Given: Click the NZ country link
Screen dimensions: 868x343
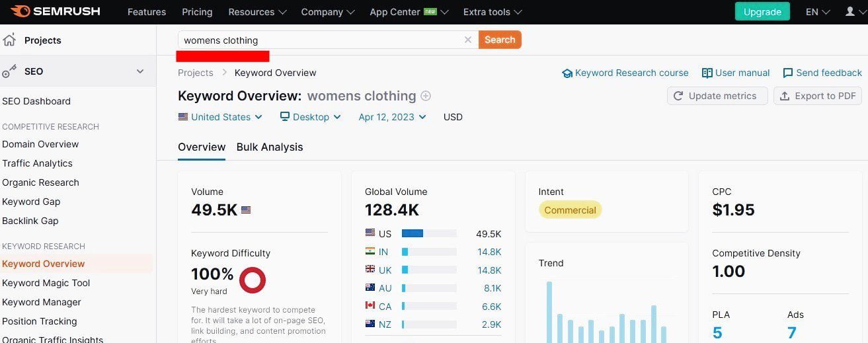Looking at the screenshot, I should [x=385, y=324].
